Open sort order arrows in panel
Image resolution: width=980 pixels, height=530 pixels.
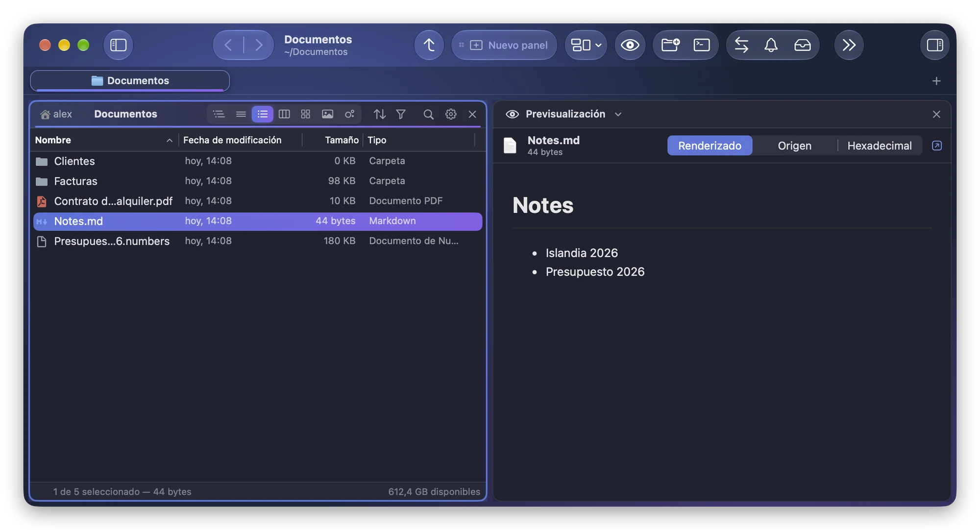(379, 114)
